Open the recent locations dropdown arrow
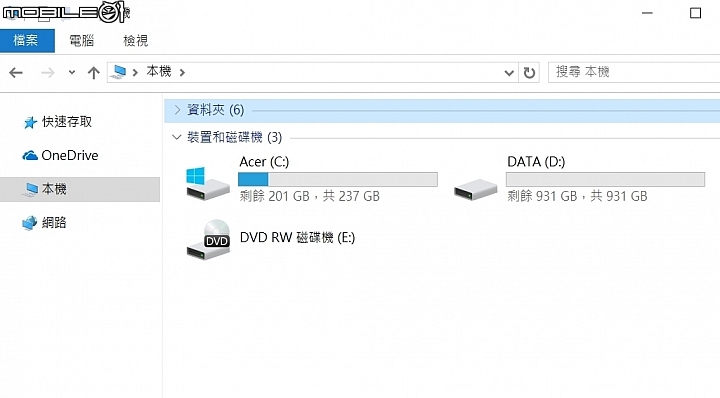Image resolution: width=720 pixels, height=398 pixels. coord(72,72)
